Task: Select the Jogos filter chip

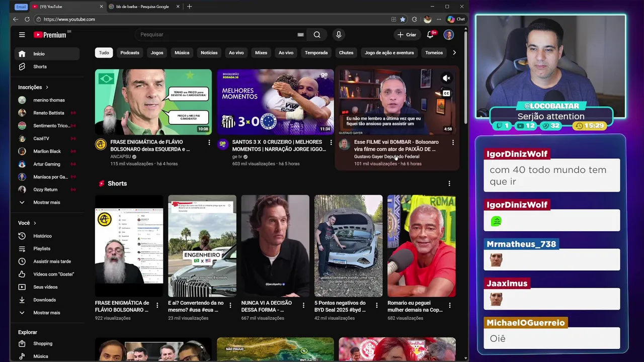Action: click(157, 53)
